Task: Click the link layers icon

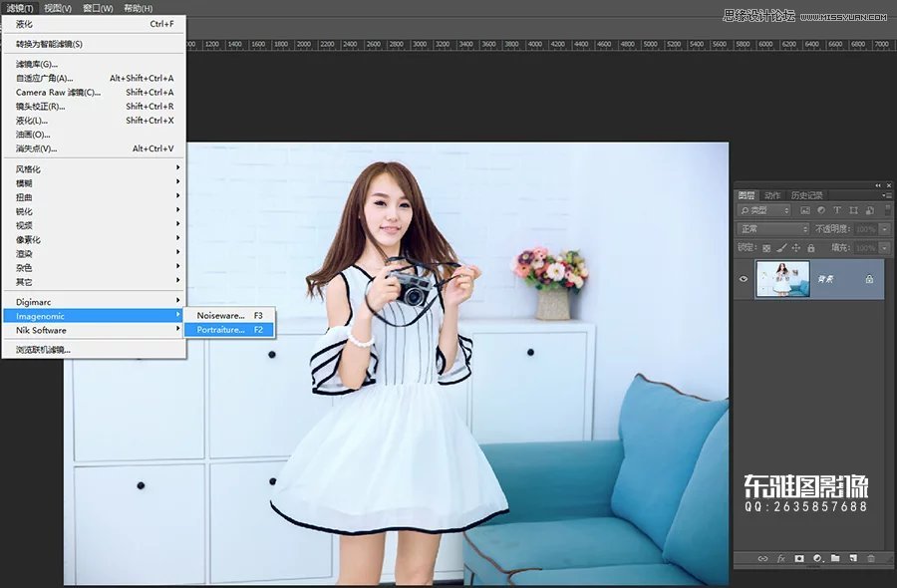Action: (762, 558)
